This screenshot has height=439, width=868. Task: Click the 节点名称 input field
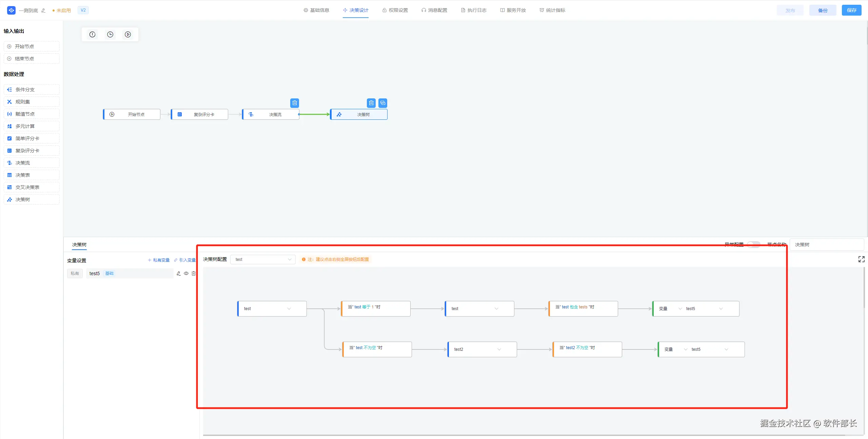(x=827, y=245)
